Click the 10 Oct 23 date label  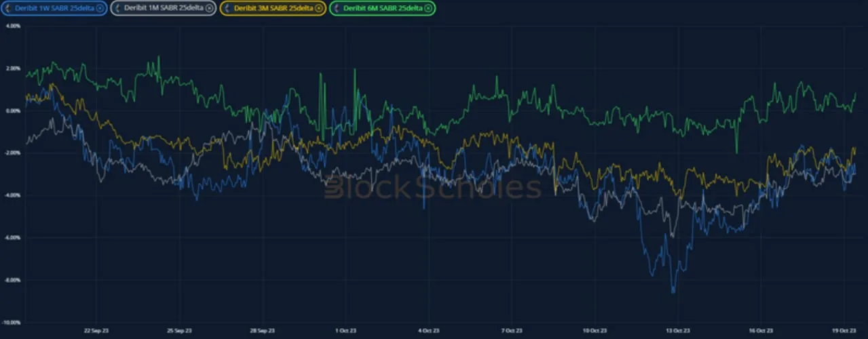595,331
